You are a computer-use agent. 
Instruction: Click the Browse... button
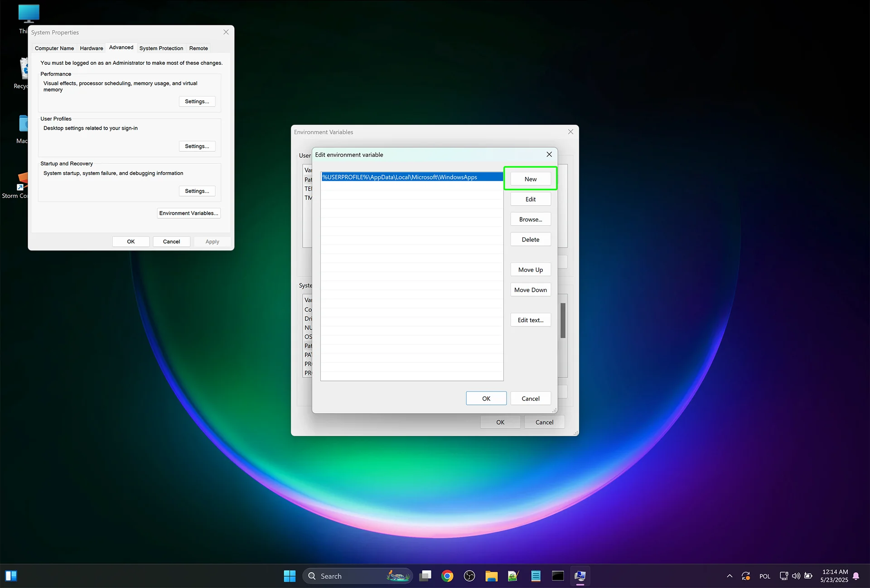point(530,219)
